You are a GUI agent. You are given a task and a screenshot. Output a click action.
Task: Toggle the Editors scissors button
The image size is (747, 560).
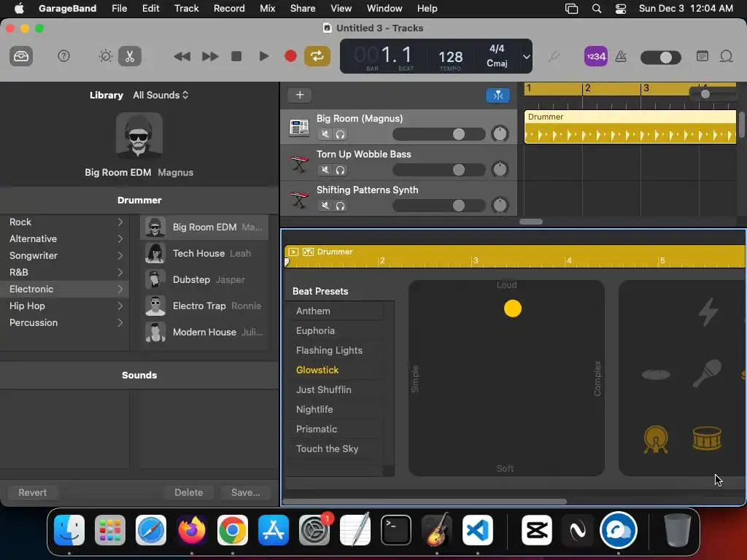tap(130, 56)
